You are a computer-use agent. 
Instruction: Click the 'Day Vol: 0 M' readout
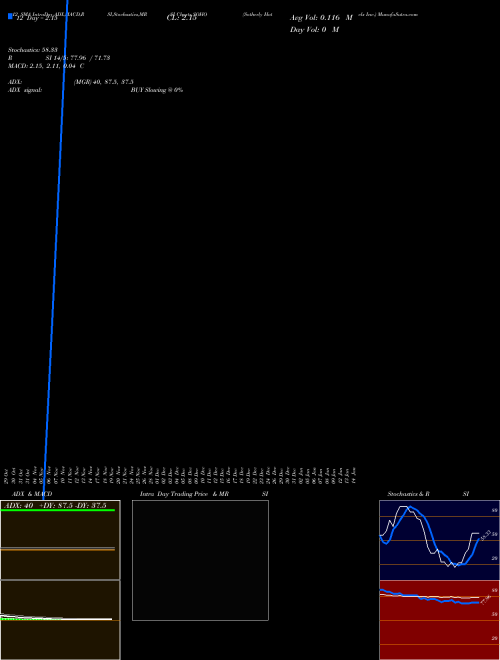tap(314, 29)
